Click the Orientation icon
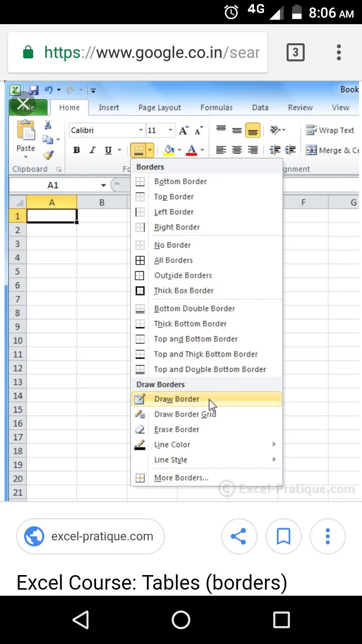Image resolution: width=362 pixels, height=644 pixels. click(275, 130)
